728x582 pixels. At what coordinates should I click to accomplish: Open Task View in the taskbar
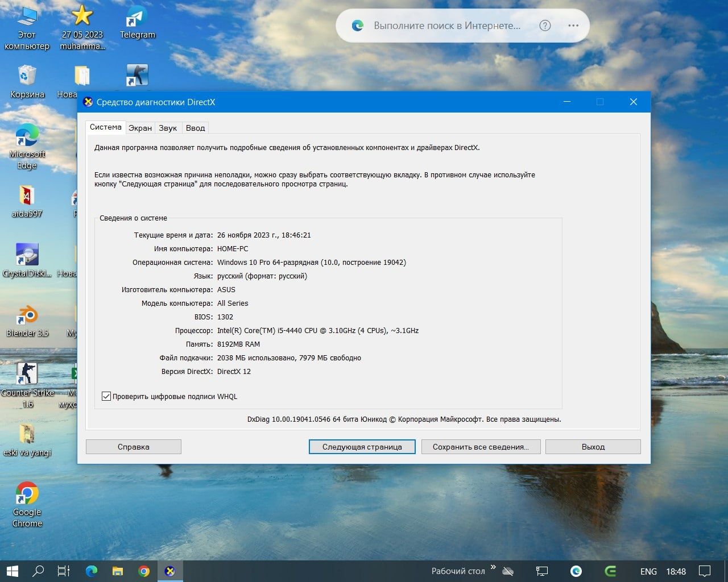pyautogui.click(x=64, y=571)
